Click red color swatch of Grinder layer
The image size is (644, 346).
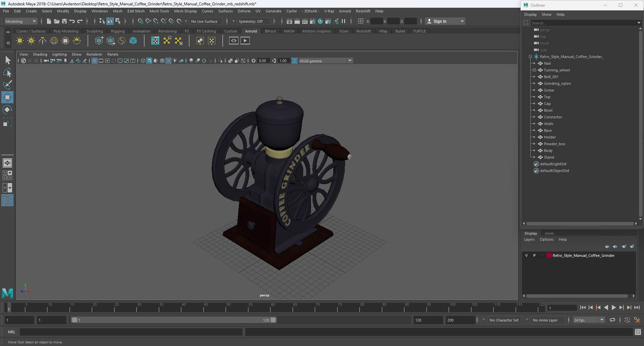[549, 255]
